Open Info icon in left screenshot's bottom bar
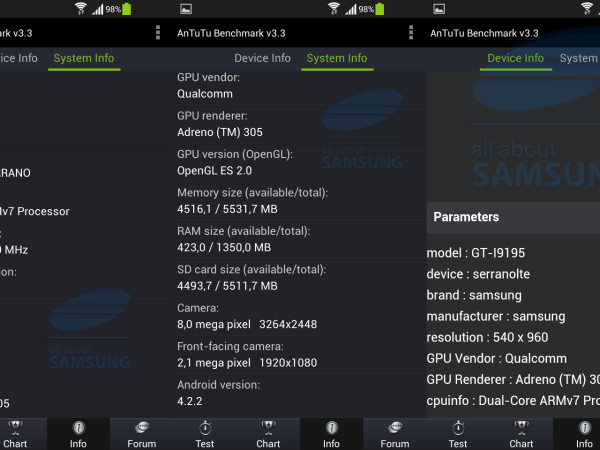600x450 pixels. point(78,428)
